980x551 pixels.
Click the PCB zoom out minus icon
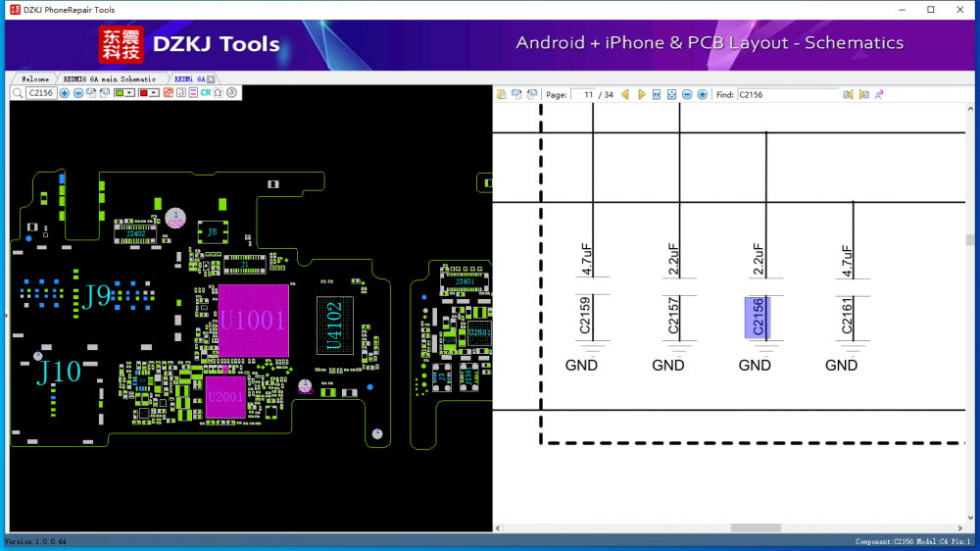coord(78,93)
